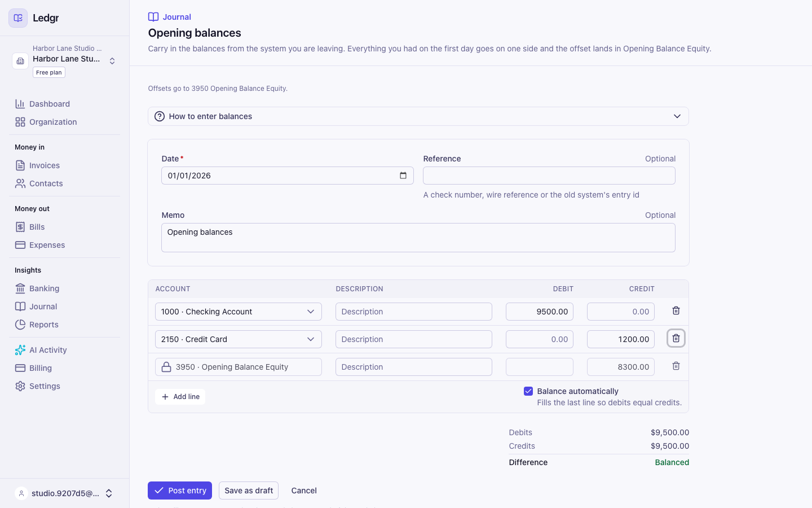Open the Harbor Lane Studio organization switcher
812x508 pixels.
pos(64,60)
